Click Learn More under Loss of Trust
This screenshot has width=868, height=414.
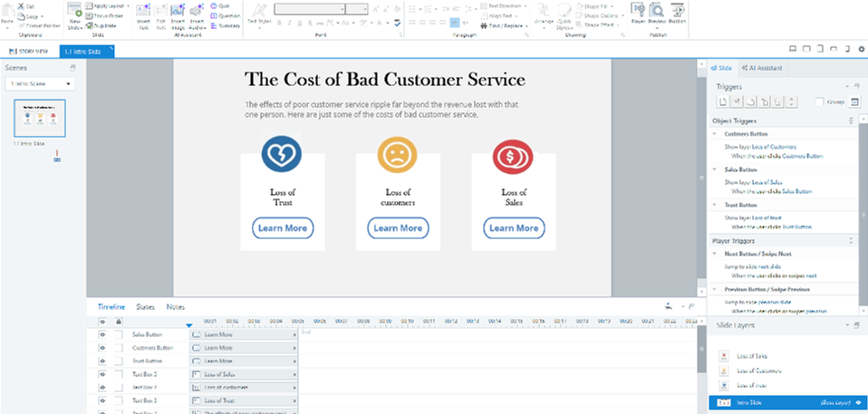[x=282, y=228]
